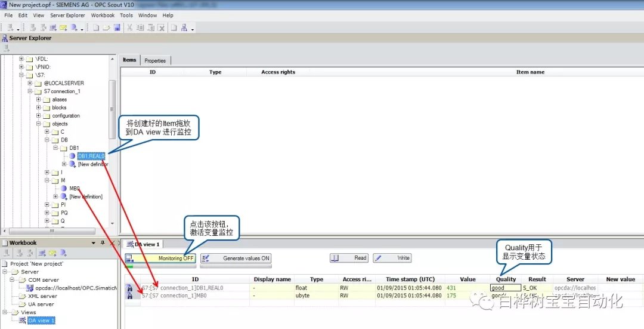Toggle Generate values ON button

point(235,258)
